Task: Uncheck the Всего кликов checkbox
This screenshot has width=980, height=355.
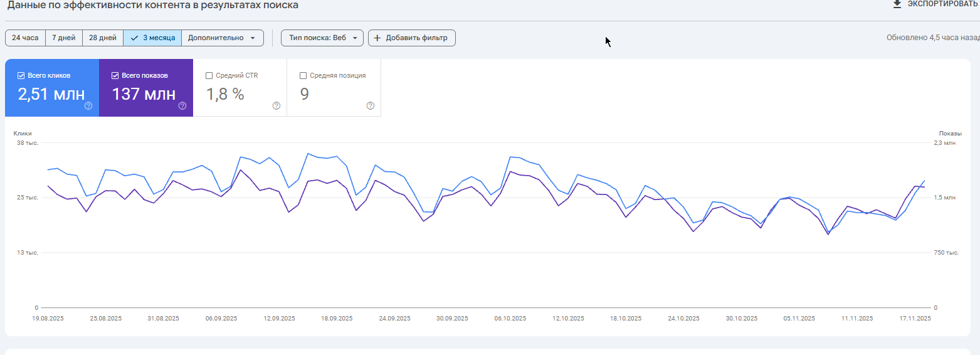Action: (x=21, y=76)
